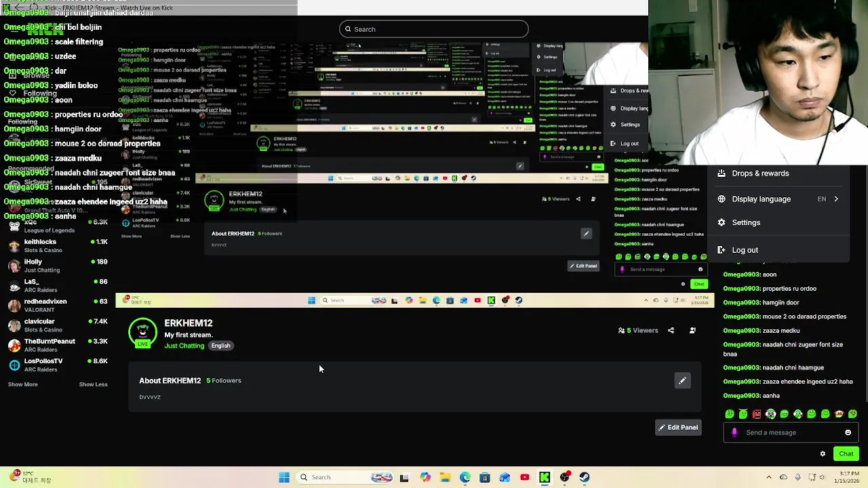The image size is (868, 488).
Task: Open clavicular channel in sidebar
Action: tap(58, 325)
